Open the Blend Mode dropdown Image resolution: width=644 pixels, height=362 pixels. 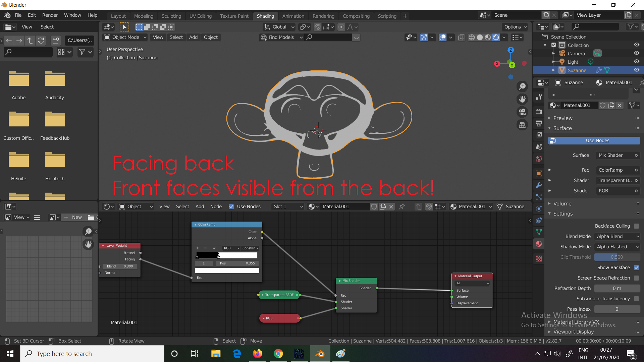[617, 237]
